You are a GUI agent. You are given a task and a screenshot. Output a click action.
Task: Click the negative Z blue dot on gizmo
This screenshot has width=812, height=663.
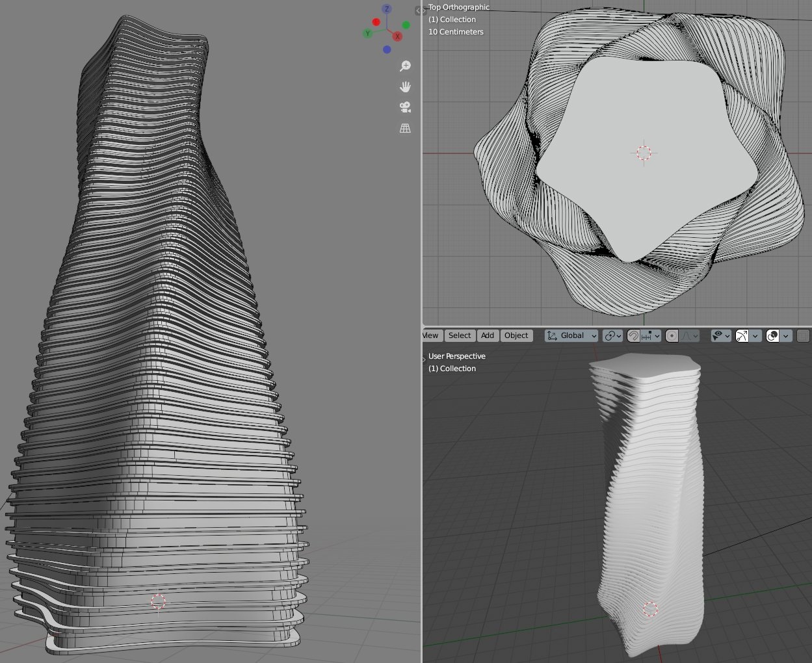[387, 49]
